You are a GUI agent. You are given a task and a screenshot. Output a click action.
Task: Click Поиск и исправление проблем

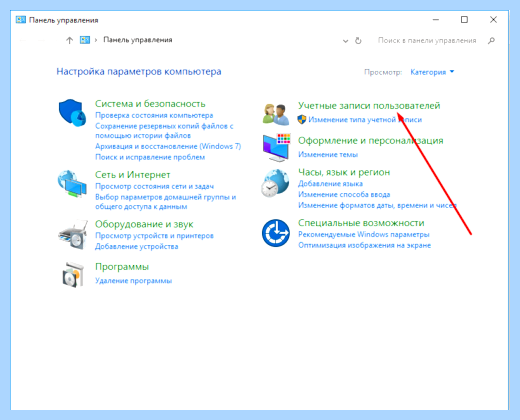(150, 157)
